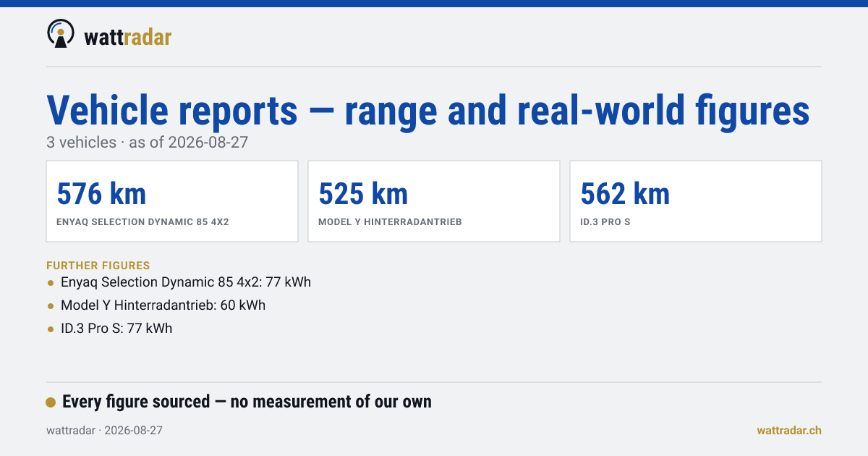Viewport: 868px width, 456px height.
Task: Select the list row 'Enyaq Selection Dynamic 85 4x2: 77 kWh'
Action: [x=179, y=282]
